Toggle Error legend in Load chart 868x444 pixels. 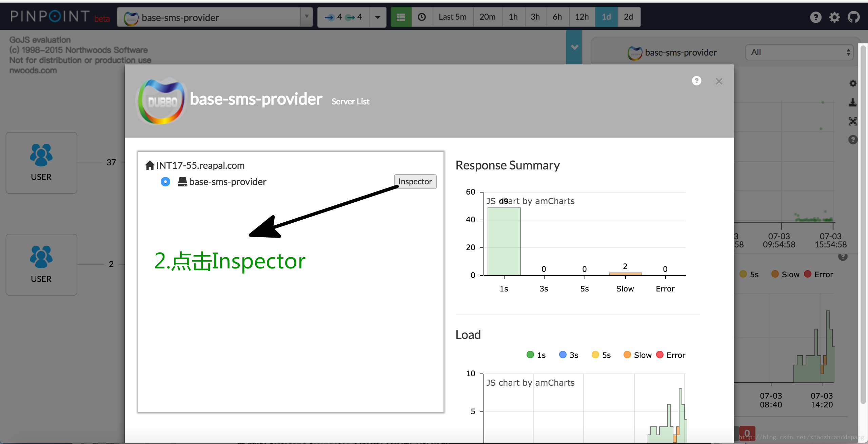[x=671, y=355]
